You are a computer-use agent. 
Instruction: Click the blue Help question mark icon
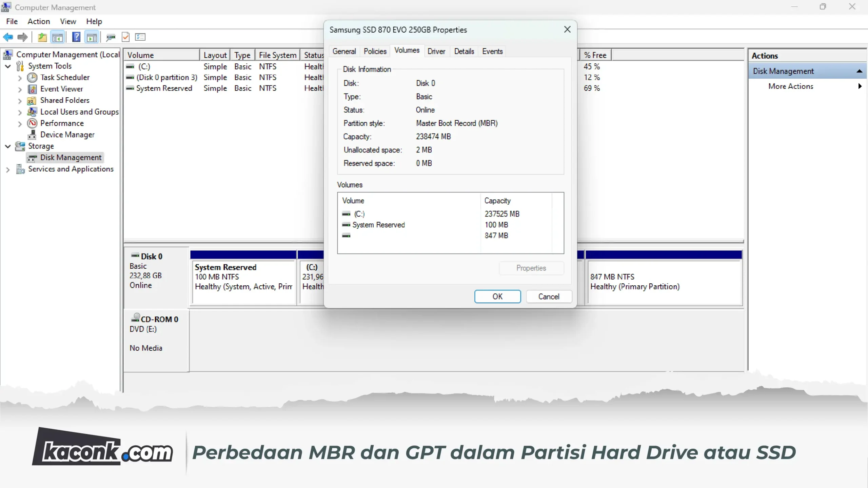(x=76, y=37)
